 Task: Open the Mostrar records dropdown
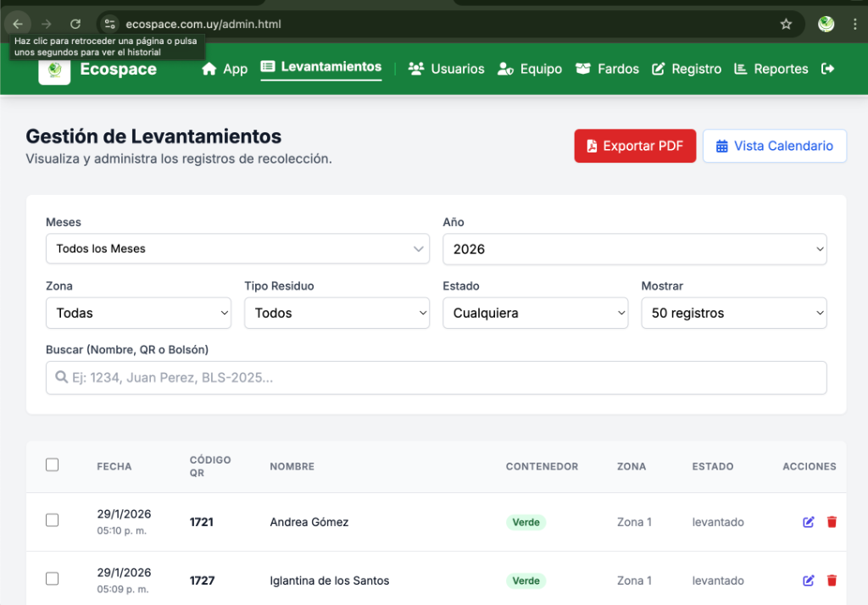coord(734,313)
